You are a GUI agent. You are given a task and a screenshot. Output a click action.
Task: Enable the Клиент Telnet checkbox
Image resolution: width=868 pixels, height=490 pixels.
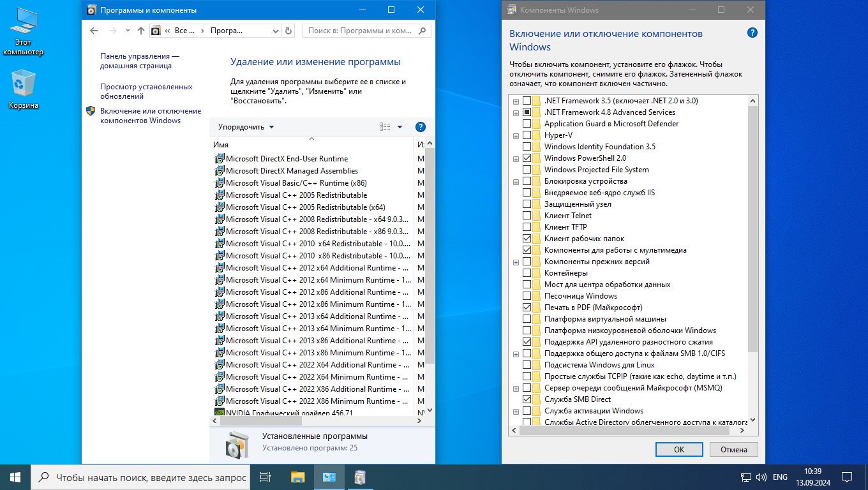tap(527, 216)
